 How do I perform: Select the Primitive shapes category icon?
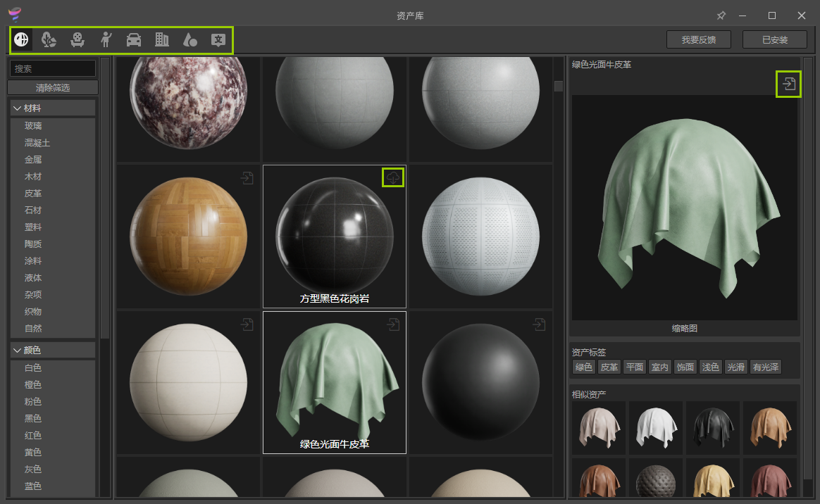(x=190, y=39)
